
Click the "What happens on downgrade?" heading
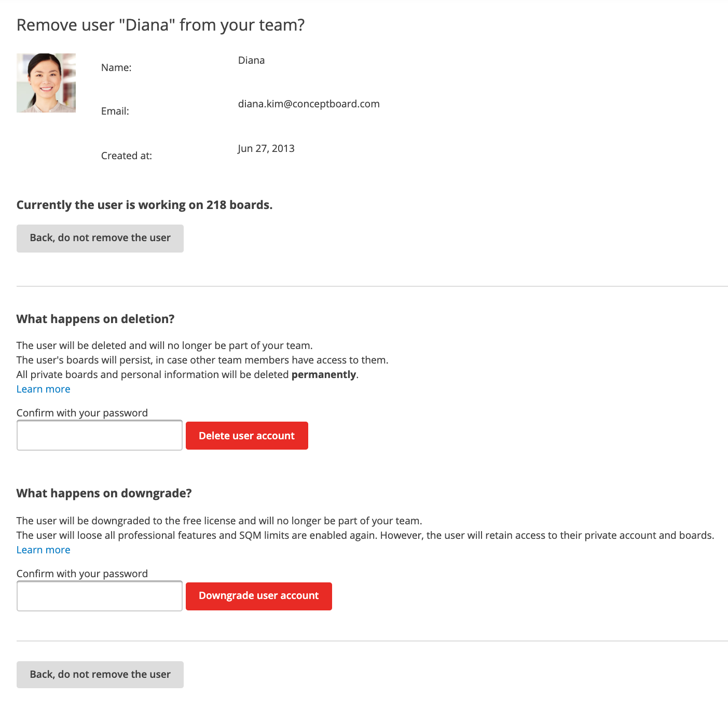tap(104, 493)
